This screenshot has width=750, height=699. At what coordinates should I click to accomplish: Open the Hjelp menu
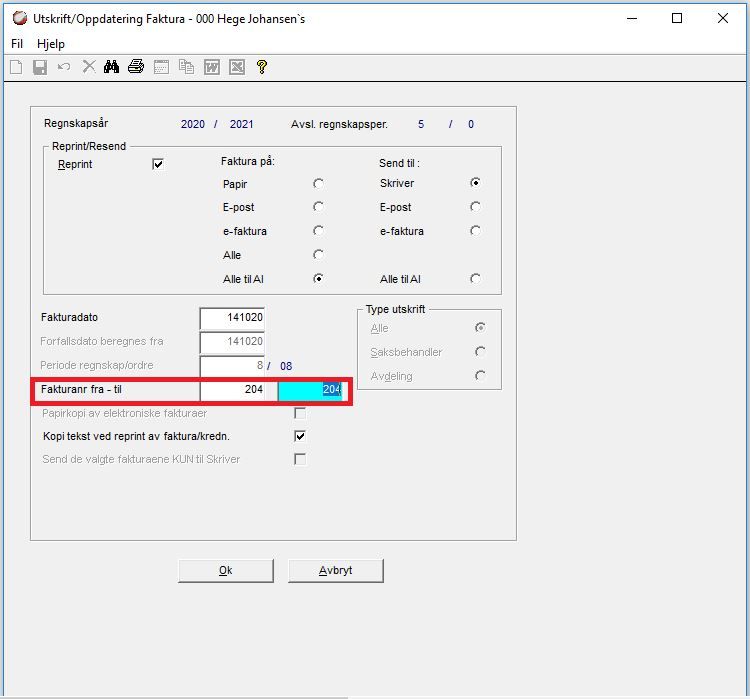(x=51, y=44)
